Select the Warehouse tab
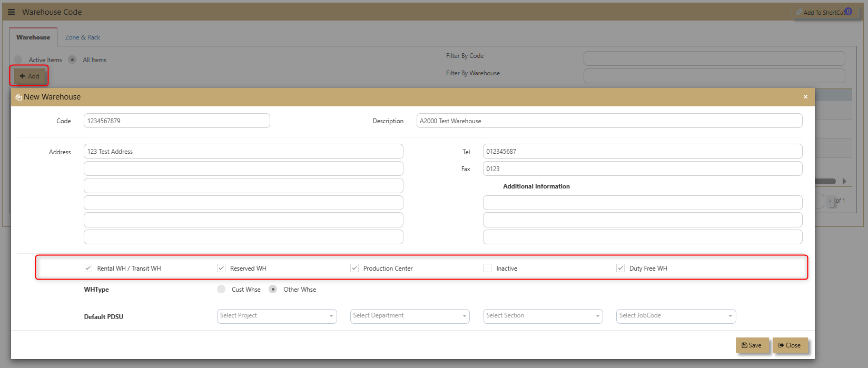 pyautogui.click(x=33, y=37)
